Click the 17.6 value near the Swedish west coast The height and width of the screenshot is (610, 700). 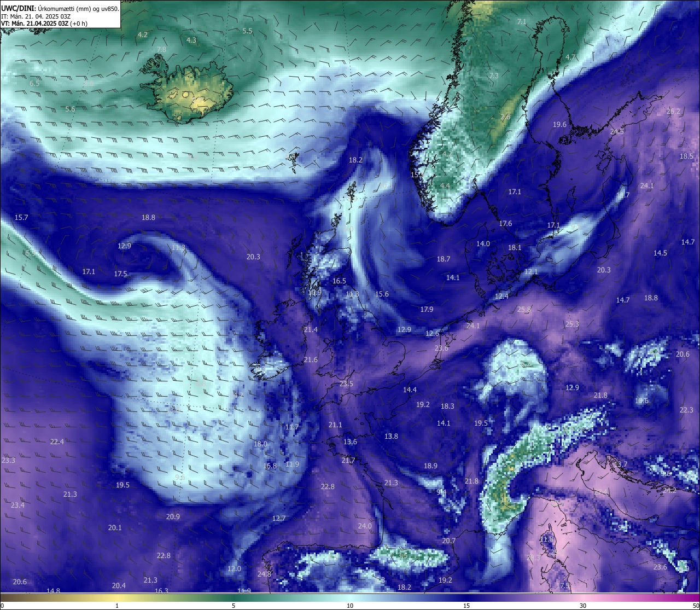tap(505, 224)
